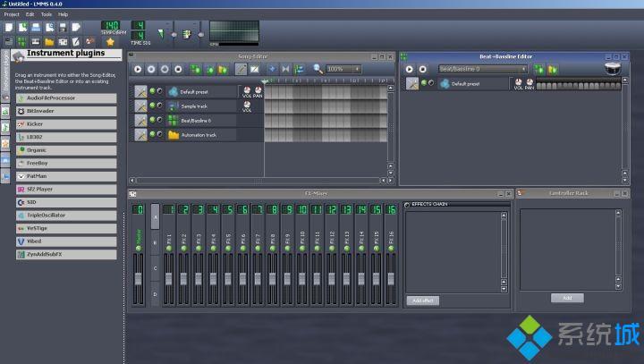Click Add effect button in FX-Mixer
The image size is (644, 364).
(x=422, y=301)
